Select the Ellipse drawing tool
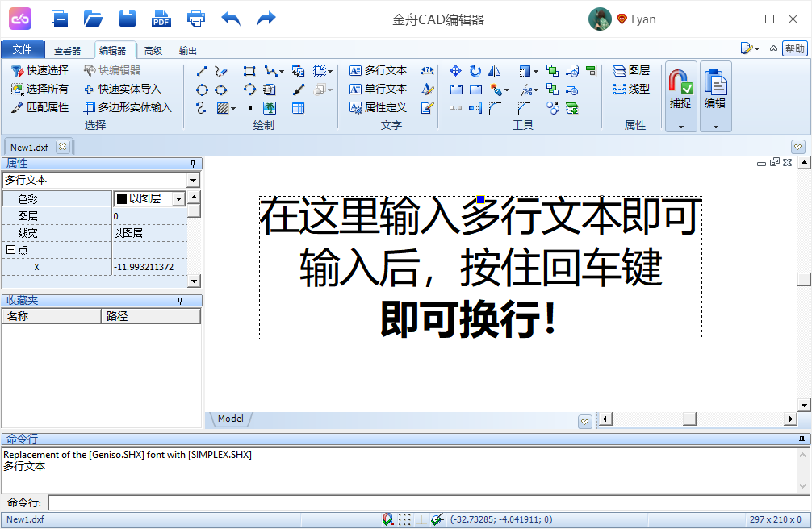This screenshot has height=529, width=812. [x=221, y=90]
